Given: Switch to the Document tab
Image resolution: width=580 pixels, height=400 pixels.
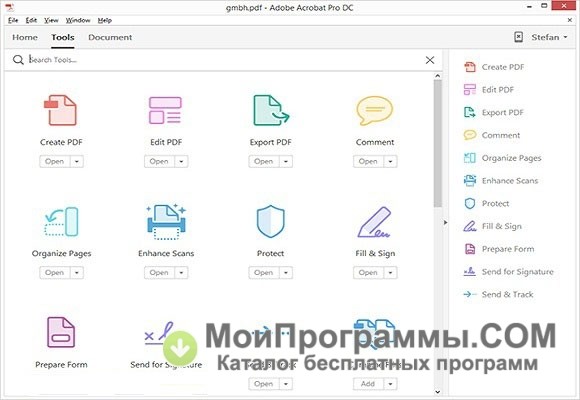Looking at the screenshot, I should (110, 37).
